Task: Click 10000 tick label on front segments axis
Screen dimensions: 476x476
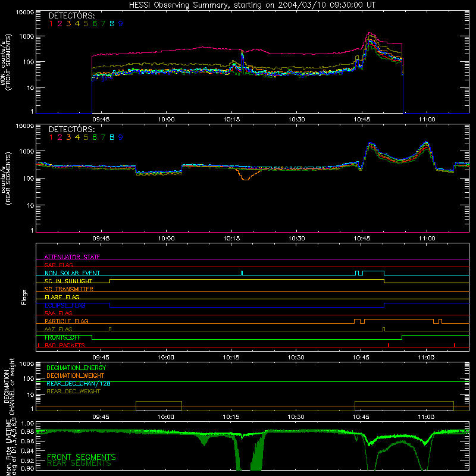Action: 25,12
